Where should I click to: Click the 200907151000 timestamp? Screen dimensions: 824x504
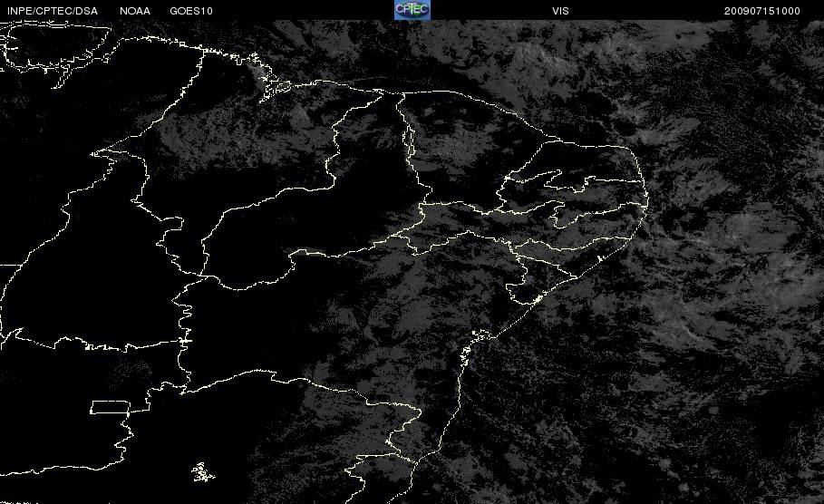pos(762,11)
